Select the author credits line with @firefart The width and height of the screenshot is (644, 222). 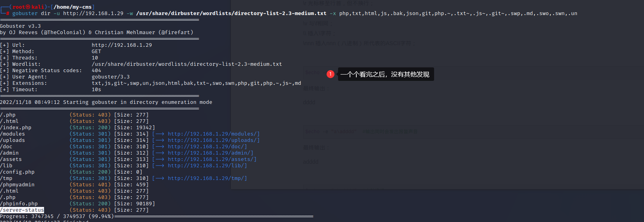click(x=97, y=33)
